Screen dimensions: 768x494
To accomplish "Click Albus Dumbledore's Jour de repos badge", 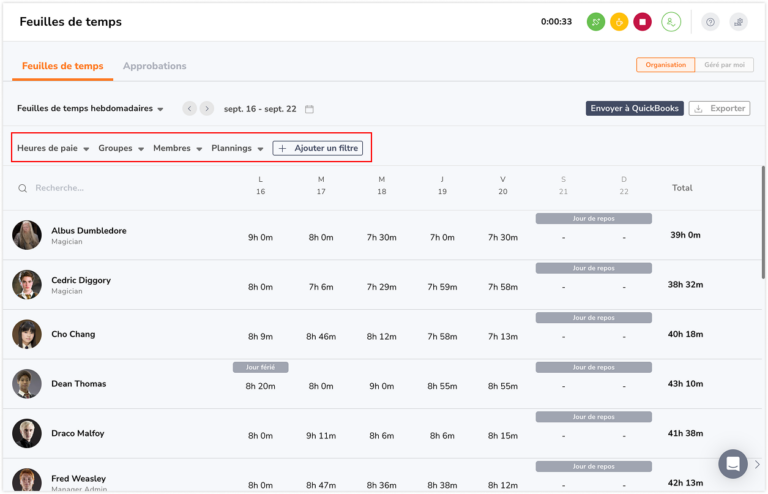I will (x=593, y=218).
